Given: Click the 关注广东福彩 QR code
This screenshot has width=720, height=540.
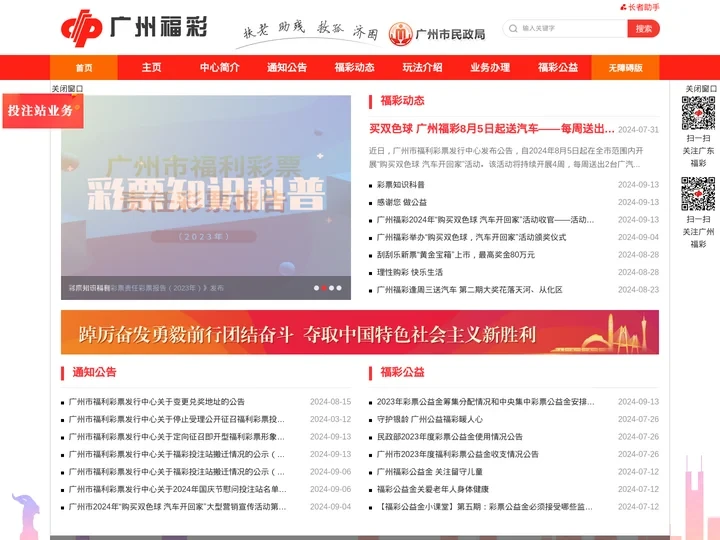Looking at the screenshot, I should coord(698,113).
